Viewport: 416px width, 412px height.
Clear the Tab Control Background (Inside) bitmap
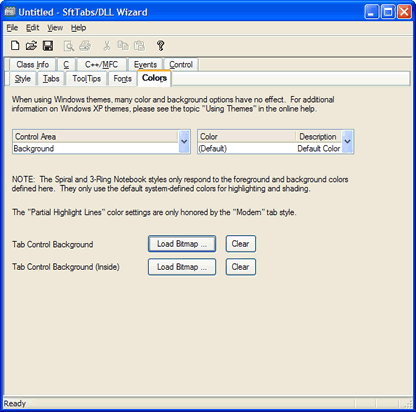pyautogui.click(x=241, y=267)
